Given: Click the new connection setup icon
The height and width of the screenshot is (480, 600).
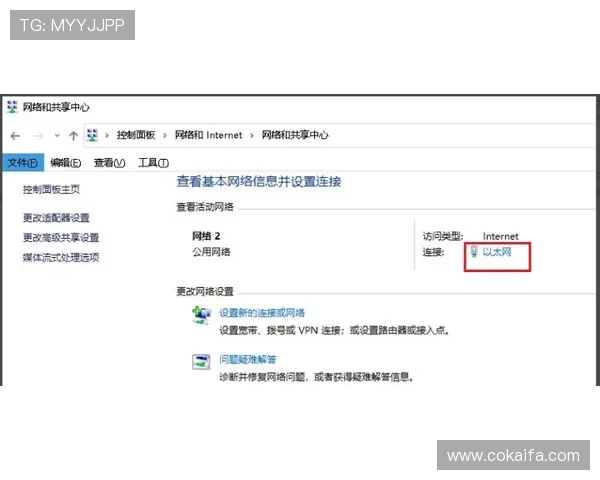Looking at the screenshot, I should [x=201, y=315].
